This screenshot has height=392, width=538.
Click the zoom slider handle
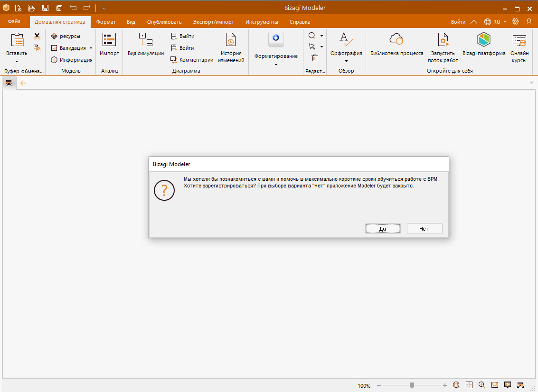(x=412, y=385)
